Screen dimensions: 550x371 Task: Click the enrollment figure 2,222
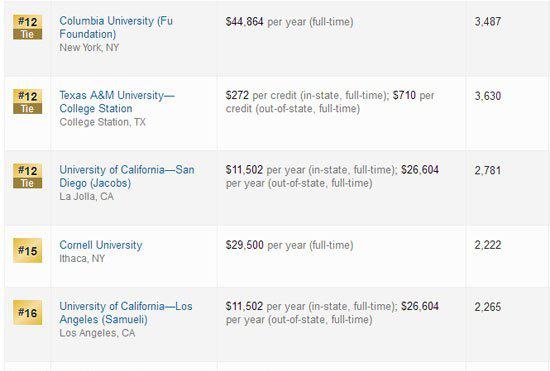click(488, 245)
